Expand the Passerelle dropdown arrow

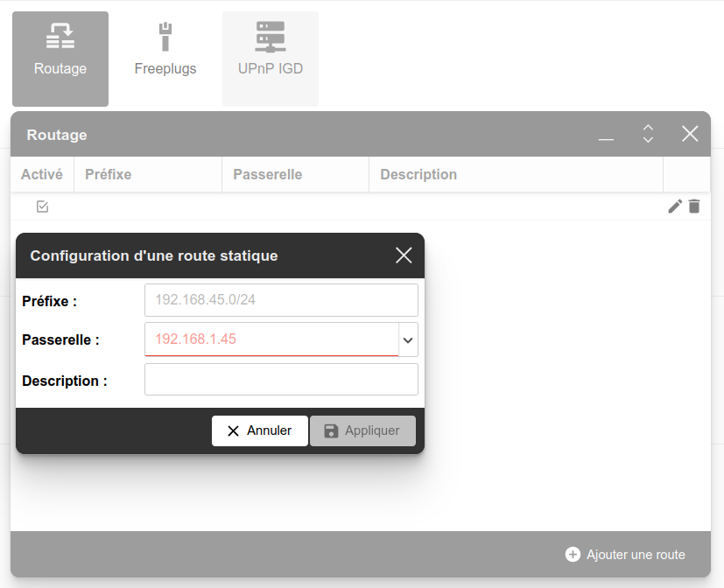[x=408, y=340]
